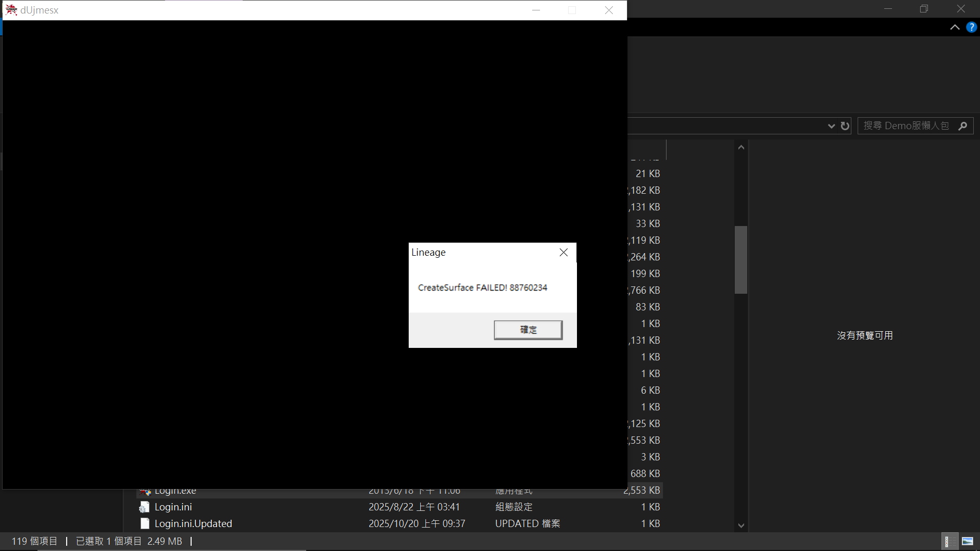Click the Login.ini.Updated file icon
The height and width of the screenshot is (551, 980).
(145, 524)
